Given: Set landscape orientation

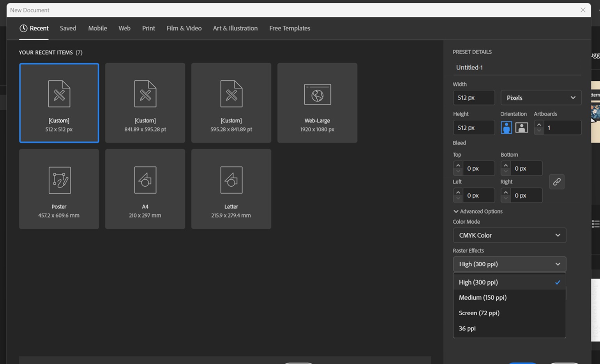Looking at the screenshot, I should [522, 127].
